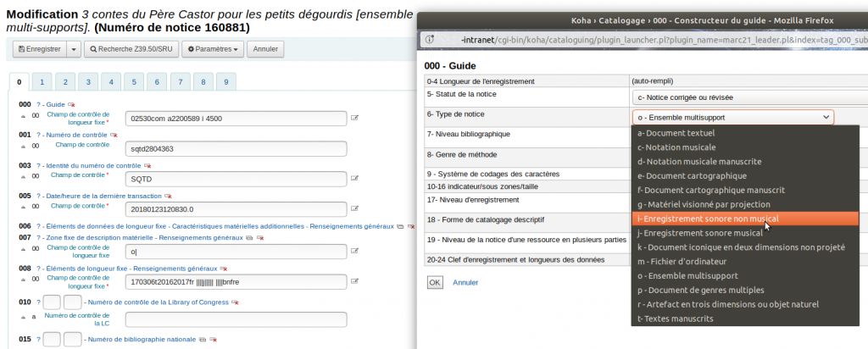Move up subfield arrow of tag 007
Viewport: 868px width, 349px height.
coord(23,249)
